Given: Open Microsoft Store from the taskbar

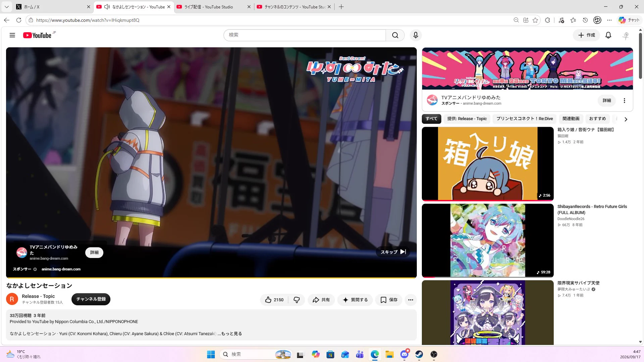Looking at the screenshot, I should (x=330, y=354).
